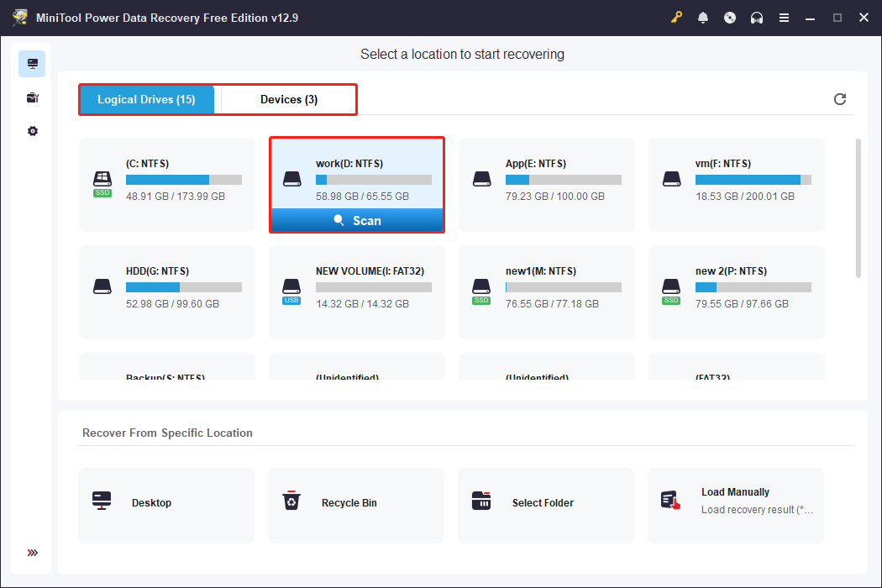882x588 pixels.
Task: Open the hamburger menu icon
Action: tap(784, 18)
